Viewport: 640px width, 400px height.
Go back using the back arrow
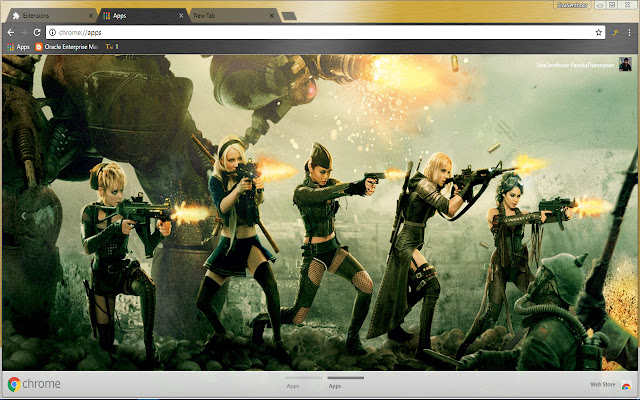coord(11,32)
